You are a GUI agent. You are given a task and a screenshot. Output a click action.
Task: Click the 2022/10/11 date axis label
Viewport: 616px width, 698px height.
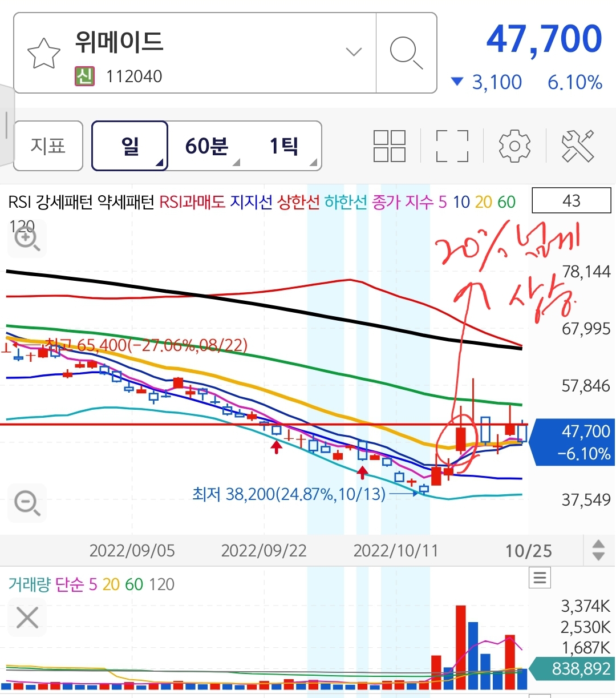[x=396, y=551]
